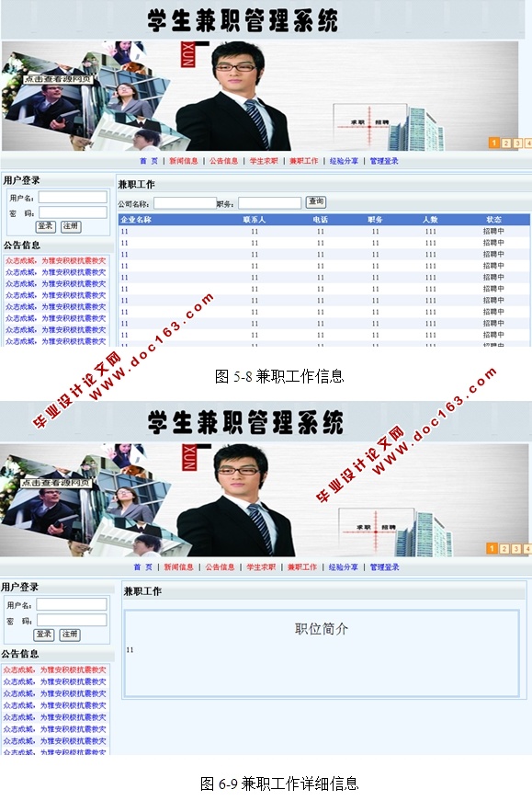Open 公告信息 in upper page navigation

coord(223,161)
